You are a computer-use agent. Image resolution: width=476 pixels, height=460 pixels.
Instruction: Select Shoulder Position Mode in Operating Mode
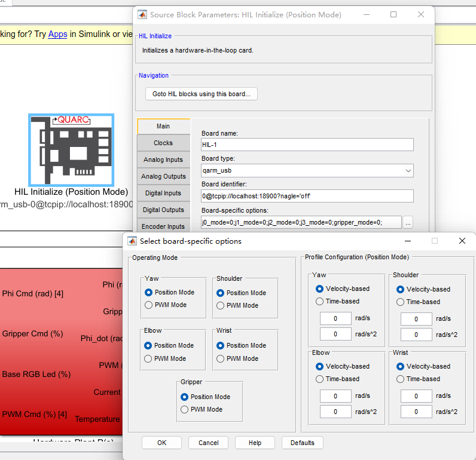(x=221, y=293)
